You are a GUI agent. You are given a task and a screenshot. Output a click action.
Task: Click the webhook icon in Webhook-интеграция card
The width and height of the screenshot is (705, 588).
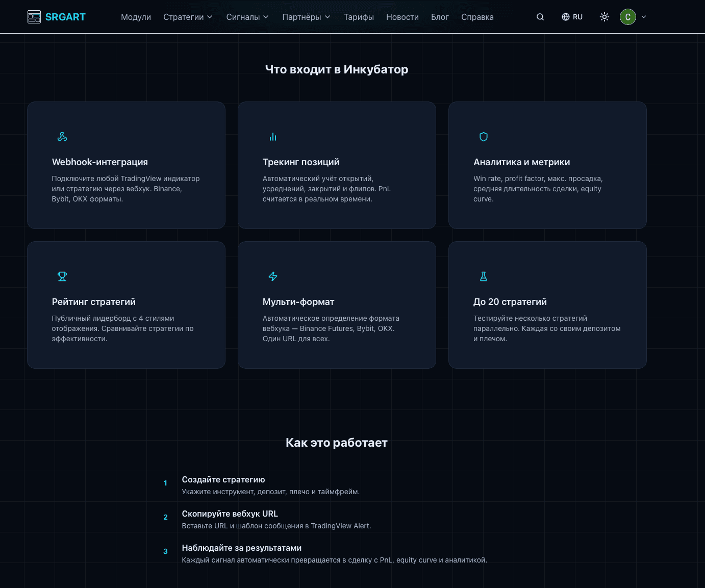tap(62, 137)
